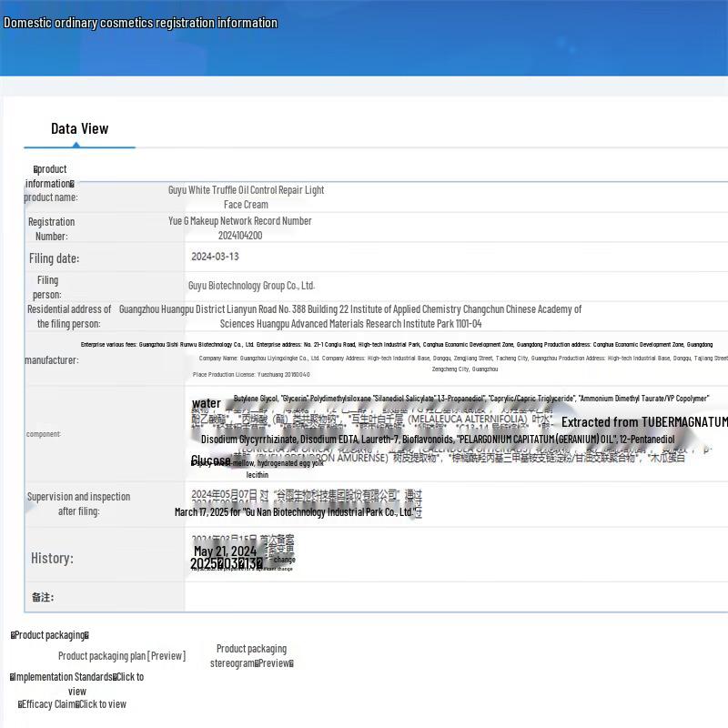Click the 'History:' row label
This screenshot has width=728, height=728.
point(51,558)
